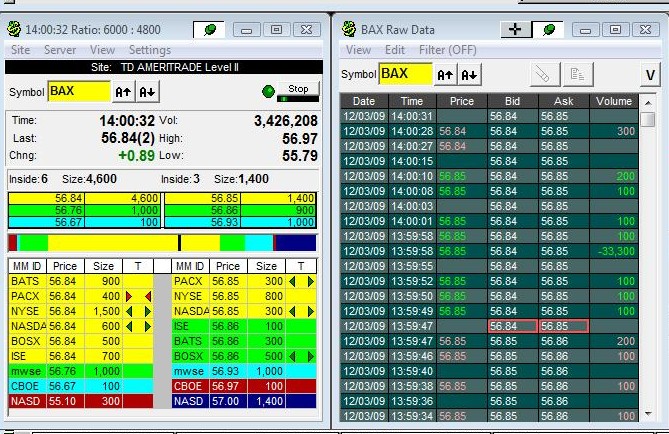Click the green status indicator light beside Stop

268,91
